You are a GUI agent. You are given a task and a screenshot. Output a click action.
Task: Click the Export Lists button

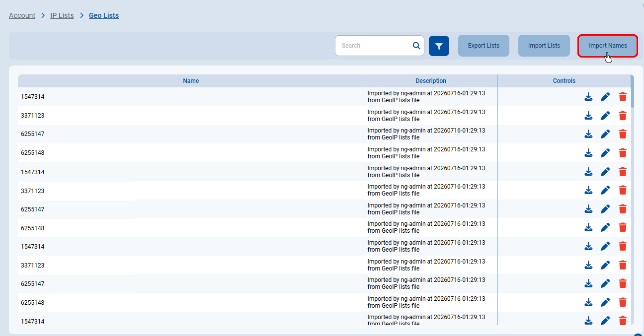point(483,46)
